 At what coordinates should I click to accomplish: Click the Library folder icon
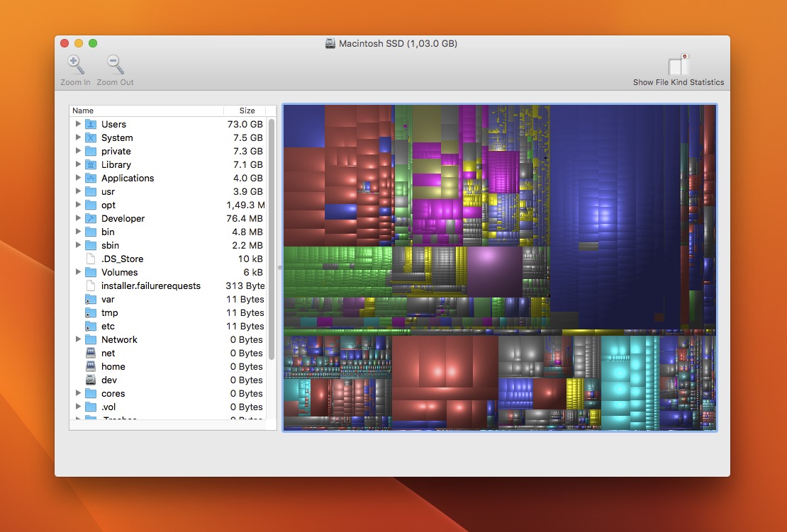click(90, 164)
